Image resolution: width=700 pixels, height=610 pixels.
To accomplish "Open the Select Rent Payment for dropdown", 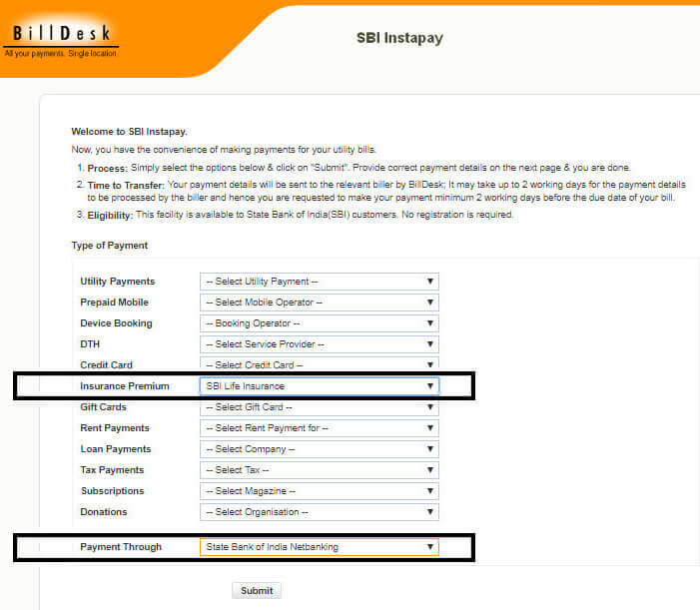I will click(x=320, y=428).
